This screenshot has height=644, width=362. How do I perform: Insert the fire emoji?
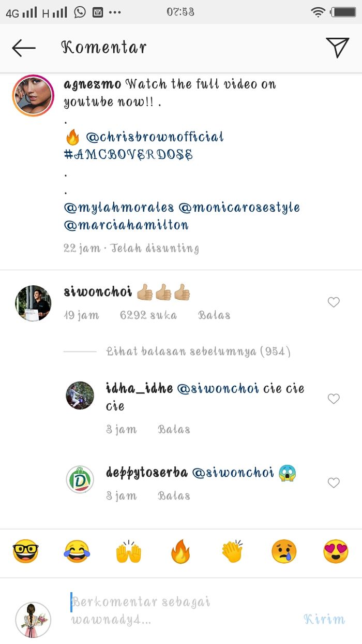pyautogui.click(x=180, y=552)
